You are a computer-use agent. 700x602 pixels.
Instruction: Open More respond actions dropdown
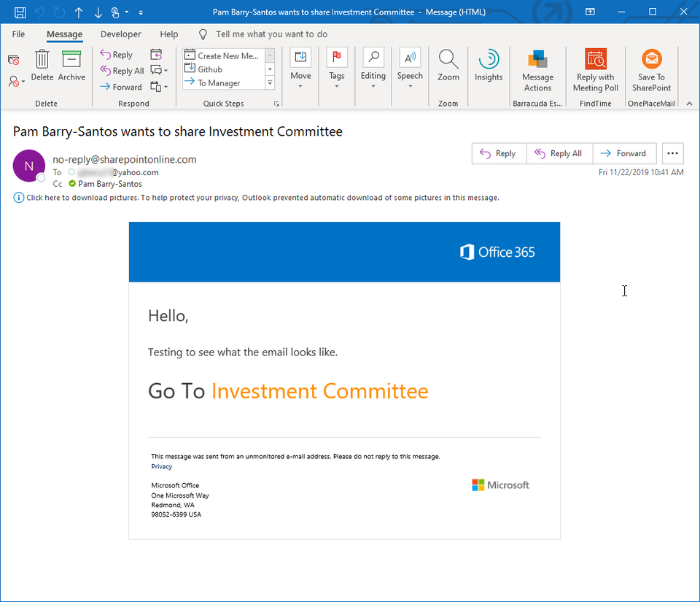159,87
